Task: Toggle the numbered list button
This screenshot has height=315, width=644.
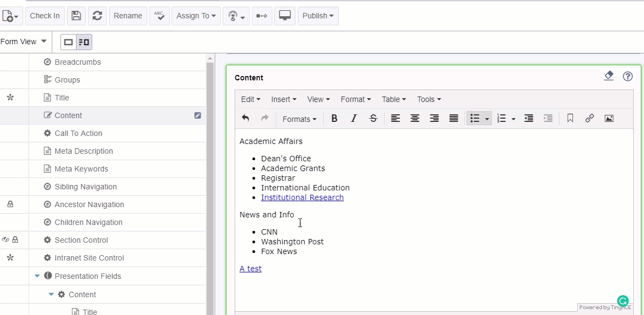Action: coord(502,119)
